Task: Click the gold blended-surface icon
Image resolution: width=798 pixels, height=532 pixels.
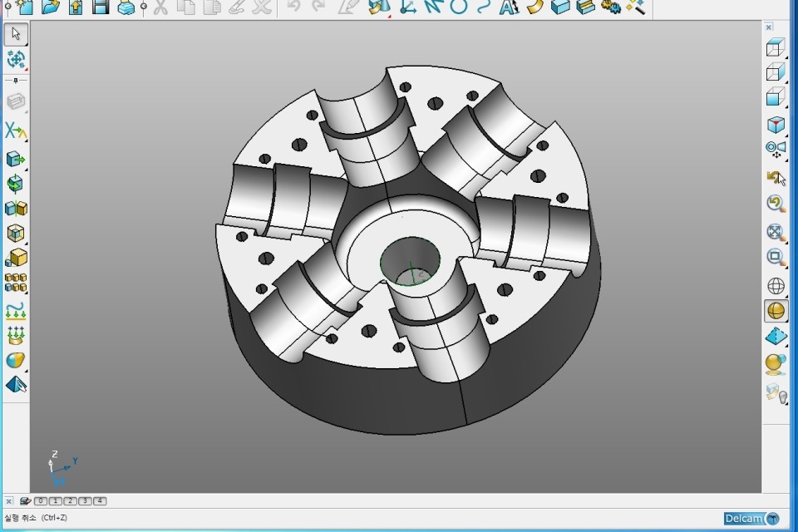Action: pyautogui.click(x=15, y=360)
